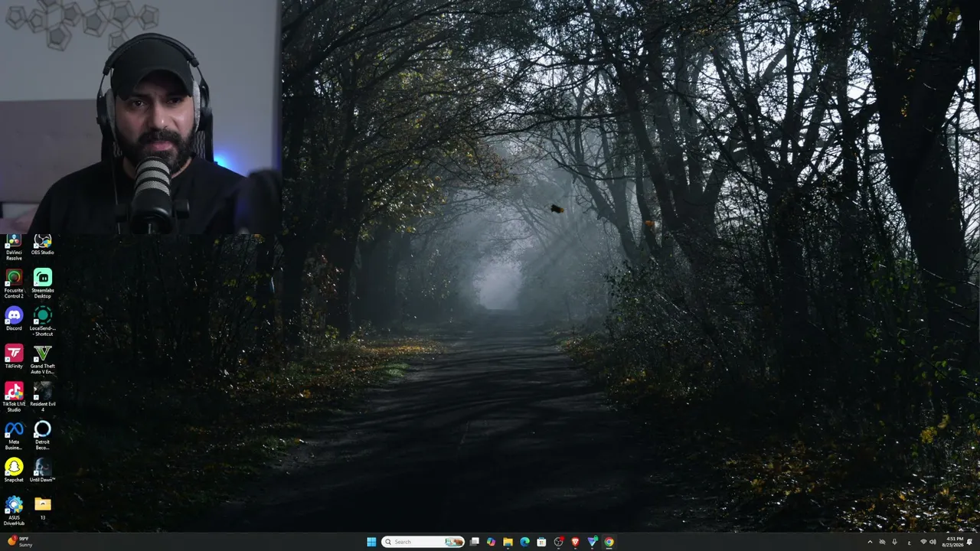This screenshot has height=551, width=980.
Task: Open the Windows Start menu
Action: 371,542
